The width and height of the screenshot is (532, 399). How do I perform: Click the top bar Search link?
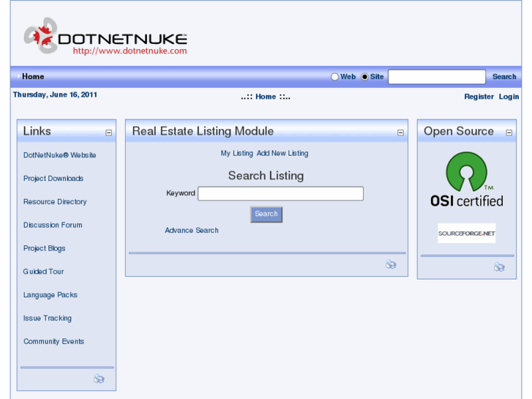click(504, 77)
